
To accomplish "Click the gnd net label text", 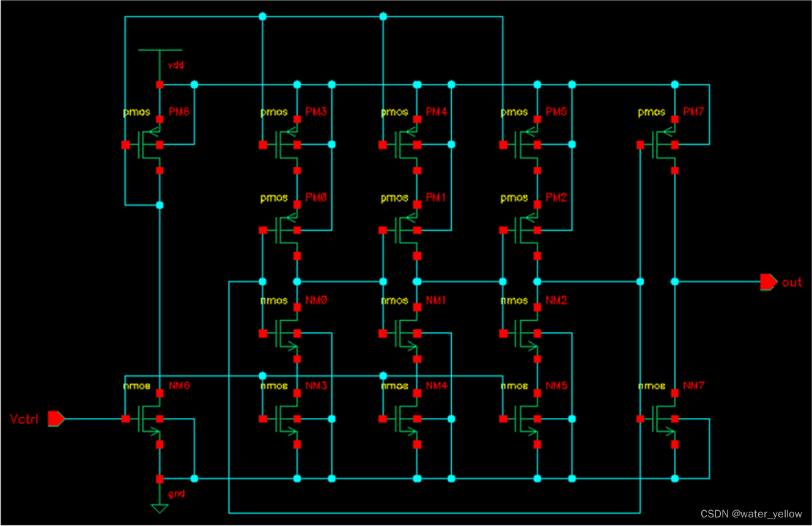I will [176, 494].
